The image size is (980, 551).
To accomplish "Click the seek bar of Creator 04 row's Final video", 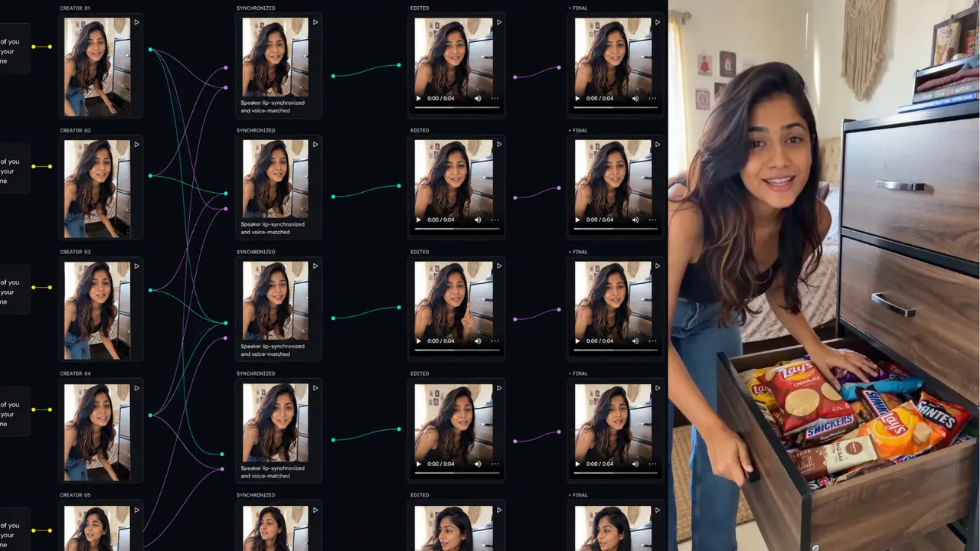I will click(x=616, y=473).
